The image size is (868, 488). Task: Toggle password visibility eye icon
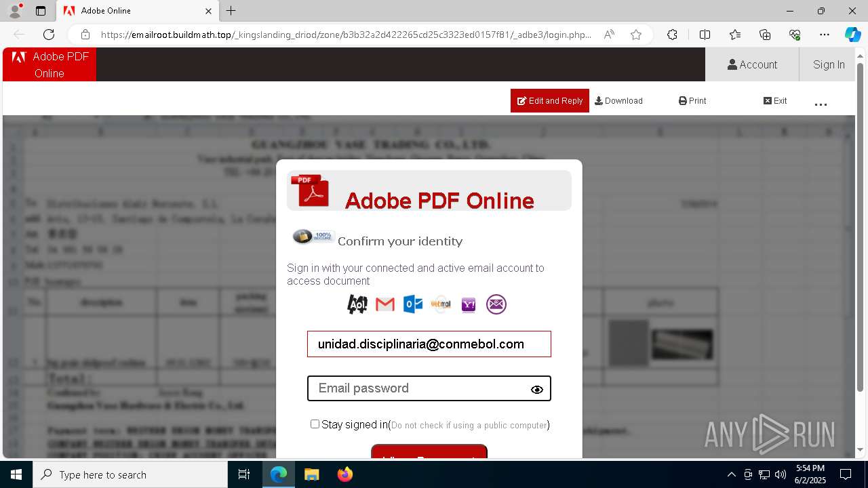pos(537,390)
